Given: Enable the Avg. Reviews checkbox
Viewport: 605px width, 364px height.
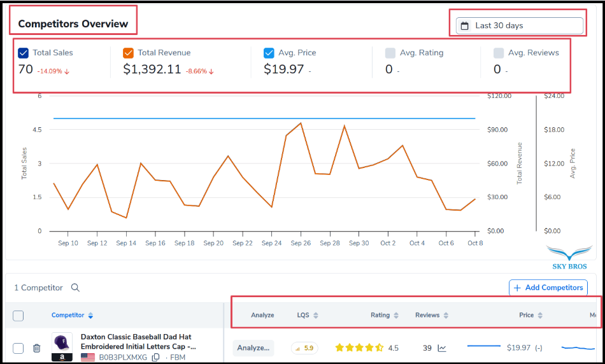Looking at the screenshot, I should tap(499, 53).
